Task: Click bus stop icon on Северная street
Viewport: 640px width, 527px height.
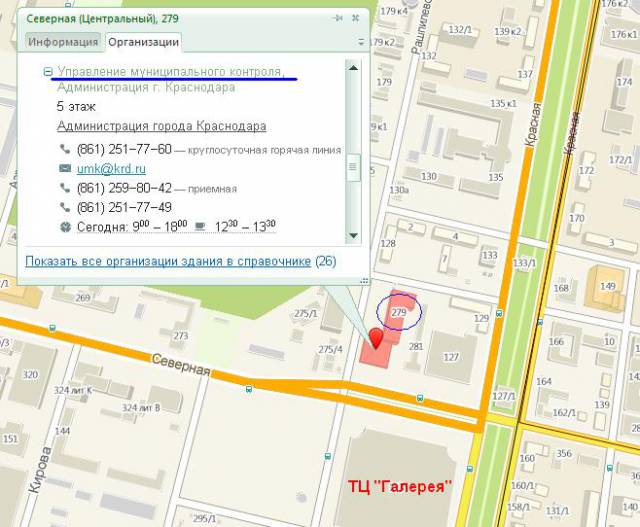Action: 249,390
